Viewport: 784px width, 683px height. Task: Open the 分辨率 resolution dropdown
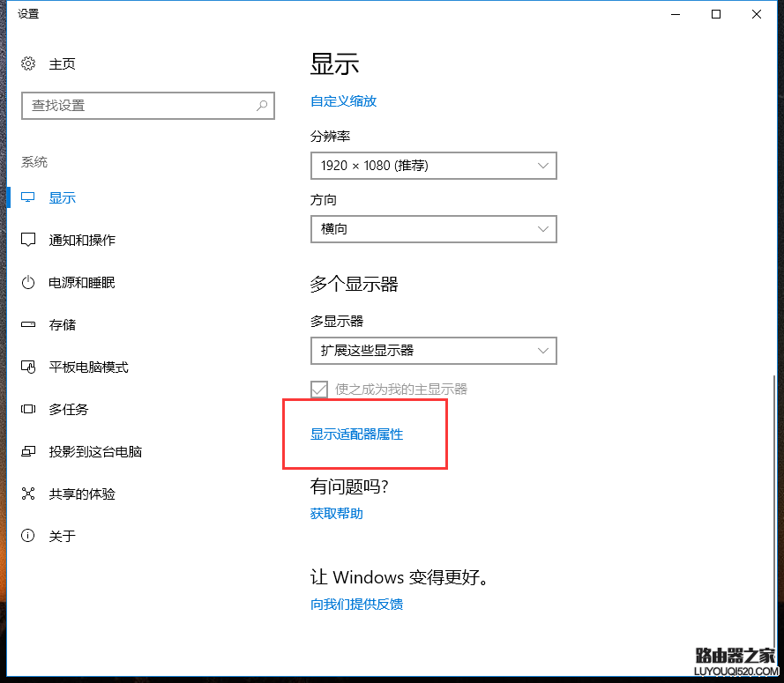tap(433, 166)
